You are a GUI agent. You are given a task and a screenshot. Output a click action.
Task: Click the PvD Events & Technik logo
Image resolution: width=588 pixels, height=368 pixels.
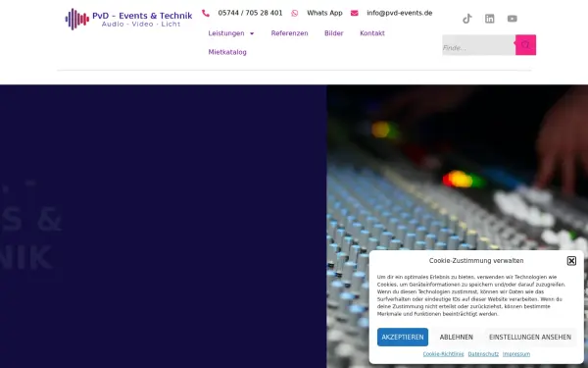(x=128, y=20)
